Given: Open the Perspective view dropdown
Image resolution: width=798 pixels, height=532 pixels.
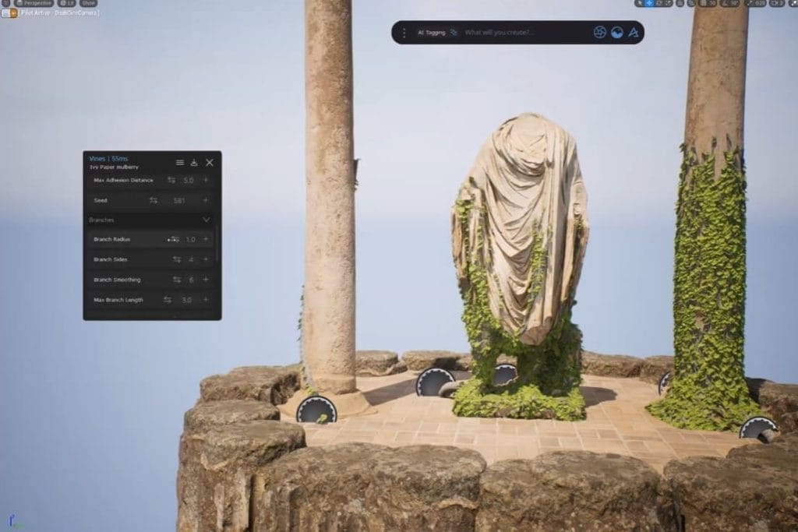Looking at the screenshot, I should pyautogui.click(x=34, y=3).
